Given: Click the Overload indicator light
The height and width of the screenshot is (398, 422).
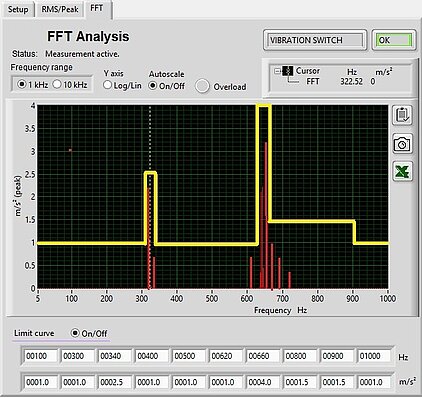Looking at the screenshot, I should [x=202, y=86].
